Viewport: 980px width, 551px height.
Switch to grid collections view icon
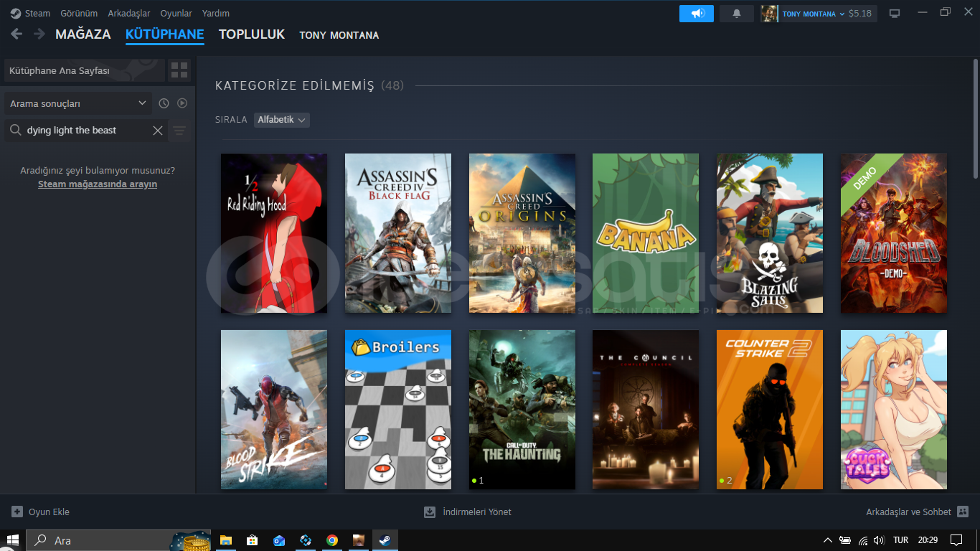[x=179, y=70]
